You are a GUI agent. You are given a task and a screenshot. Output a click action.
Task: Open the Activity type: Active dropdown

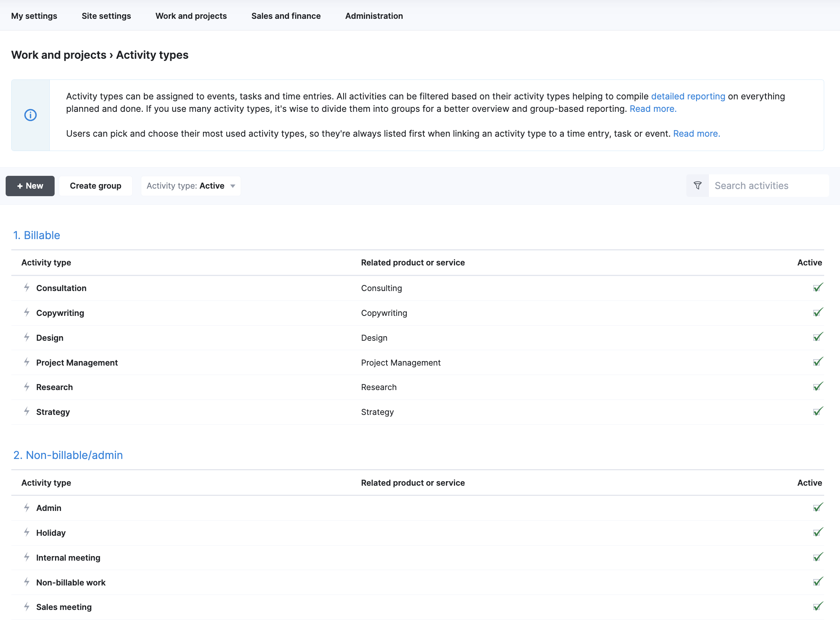click(191, 186)
